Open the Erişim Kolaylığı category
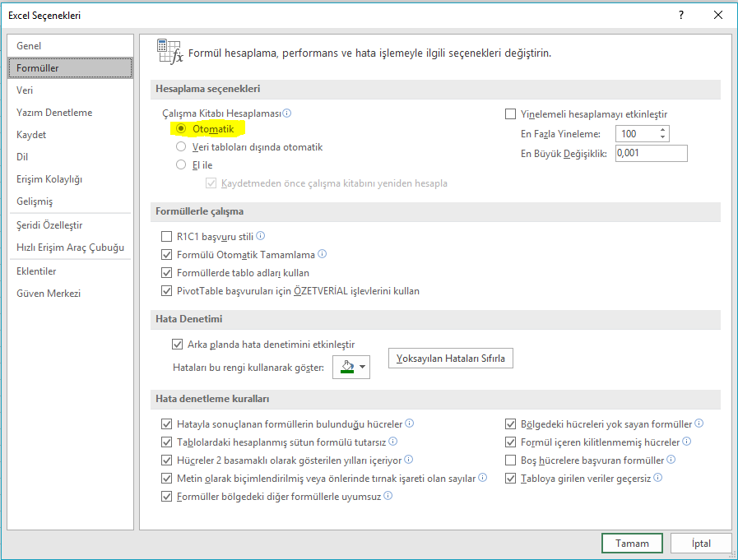The height and width of the screenshot is (560, 738). click(x=70, y=178)
